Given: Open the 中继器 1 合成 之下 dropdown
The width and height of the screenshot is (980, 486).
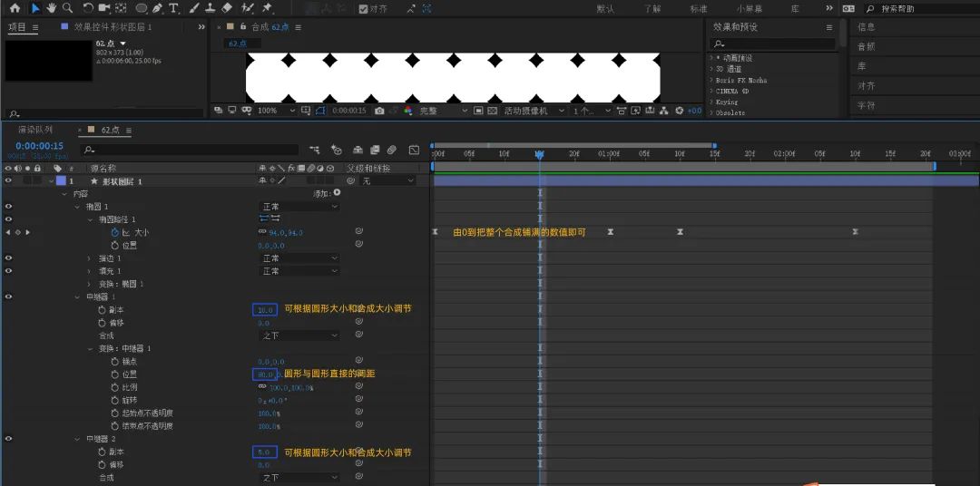Looking at the screenshot, I should pos(299,335).
